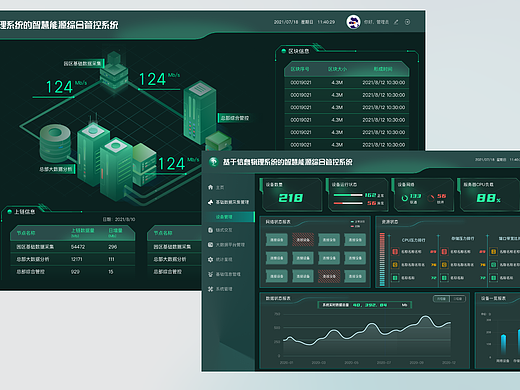
Task: Click the disk-stack database graphic in isometric diagram
Action: [55, 143]
